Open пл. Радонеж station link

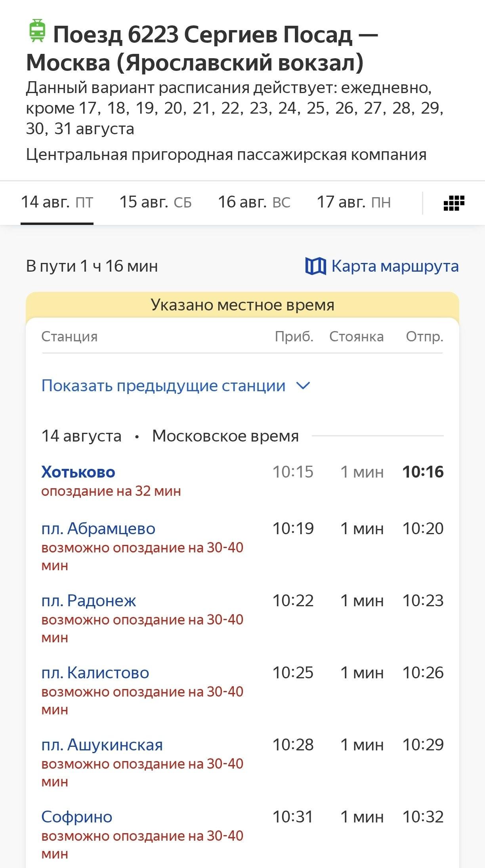pyautogui.click(x=89, y=601)
